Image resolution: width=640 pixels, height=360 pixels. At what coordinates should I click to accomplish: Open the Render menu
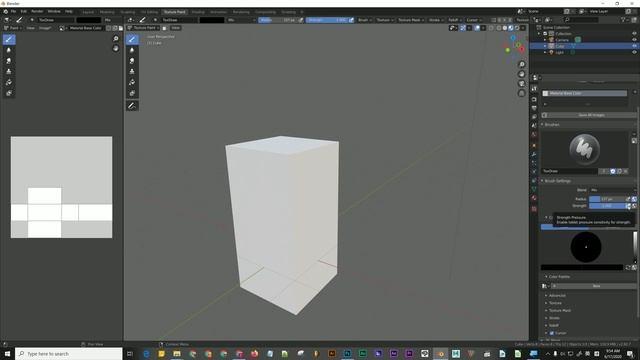coord(37,11)
